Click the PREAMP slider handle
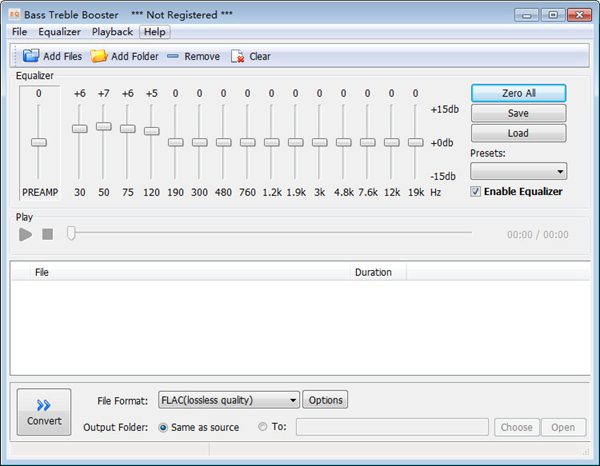600x466 pixels. [x=39, y=142]
